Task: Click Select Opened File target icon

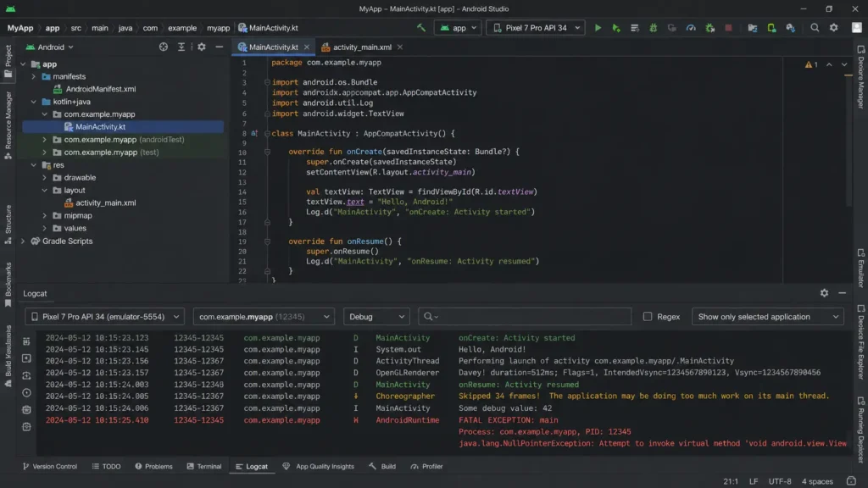Action: point(164,47)
